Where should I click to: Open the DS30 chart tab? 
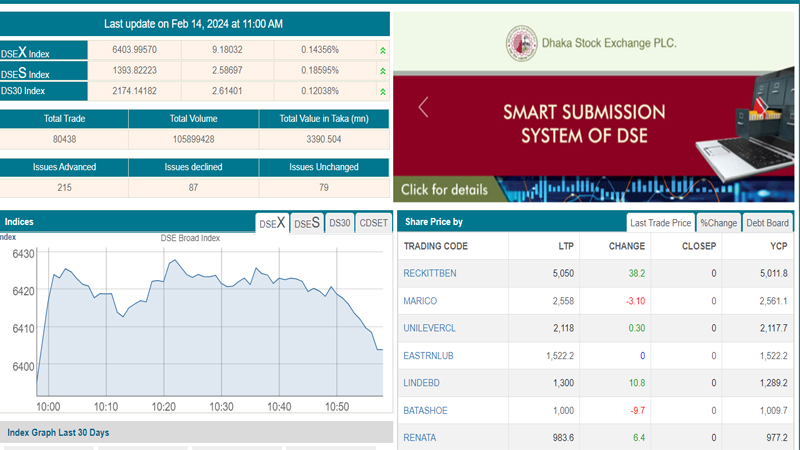pos(340,223)
